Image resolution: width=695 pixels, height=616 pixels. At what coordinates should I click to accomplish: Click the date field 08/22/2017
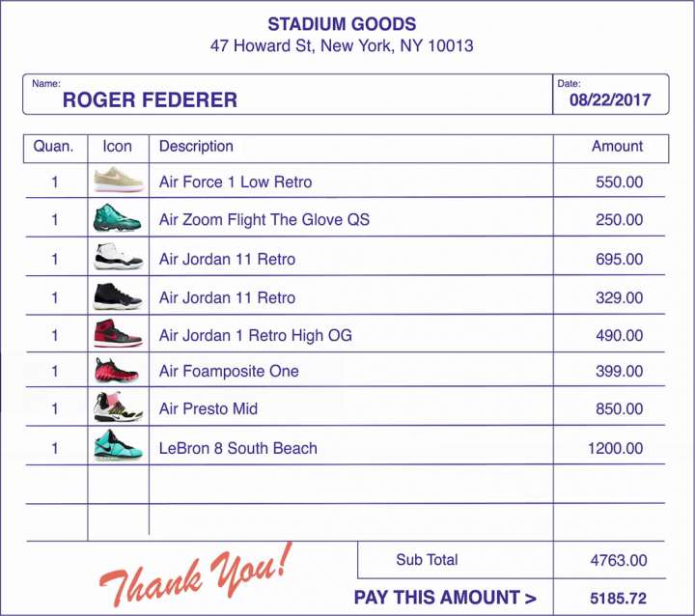tap(610, 99)
